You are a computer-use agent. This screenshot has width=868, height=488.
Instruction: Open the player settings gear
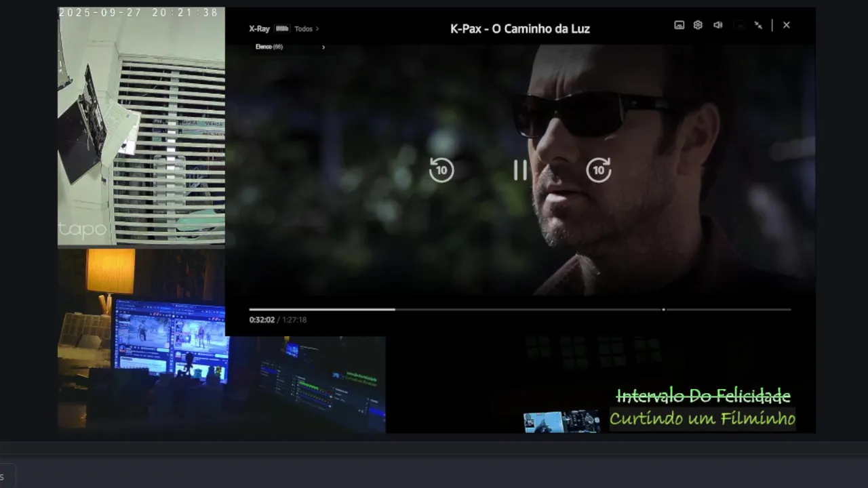pos(698,25)
